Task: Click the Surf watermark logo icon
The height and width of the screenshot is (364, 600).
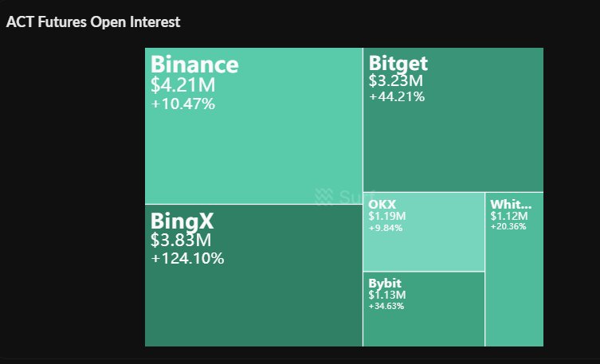Action: tap(324, 196)
